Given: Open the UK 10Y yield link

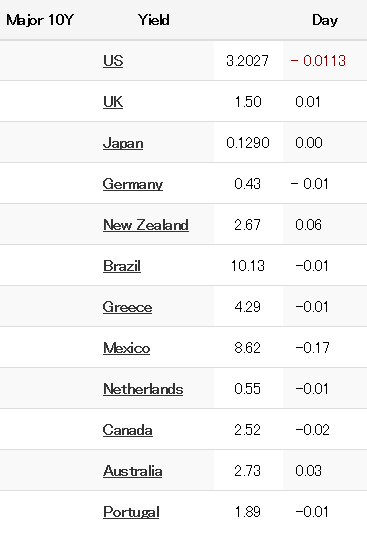Looking at the screenshot, I should (113, 102).
